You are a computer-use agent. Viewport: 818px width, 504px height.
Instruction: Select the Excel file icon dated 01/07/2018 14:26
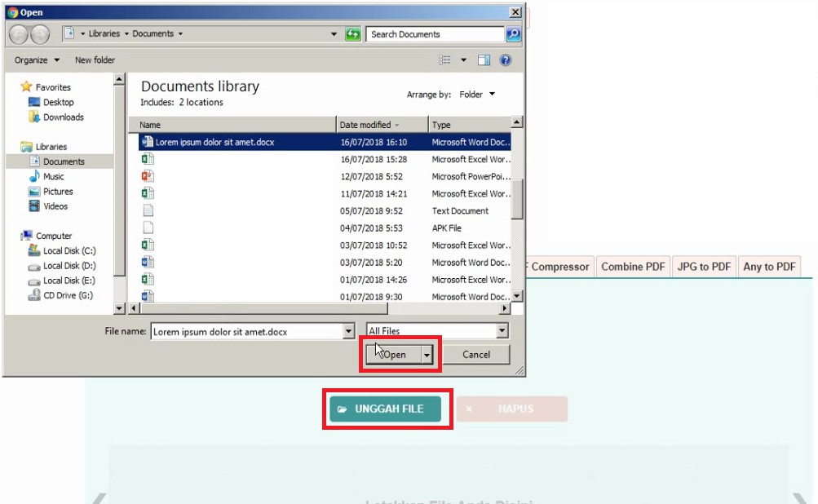coord(148,280)
